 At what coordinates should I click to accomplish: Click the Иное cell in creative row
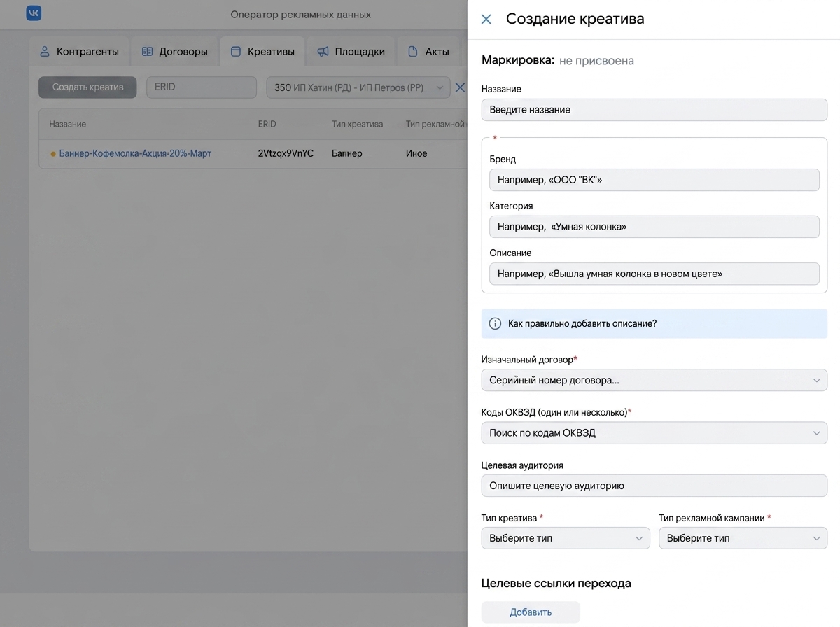[416, 153]
